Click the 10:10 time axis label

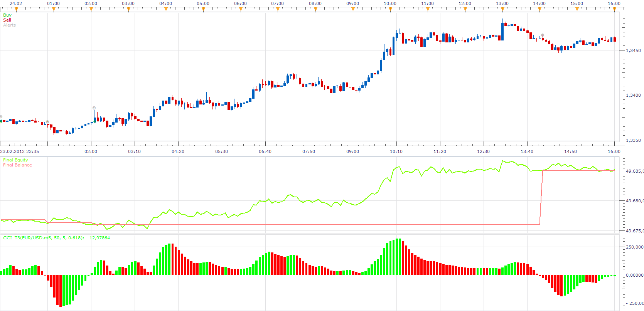coord(396,151)
